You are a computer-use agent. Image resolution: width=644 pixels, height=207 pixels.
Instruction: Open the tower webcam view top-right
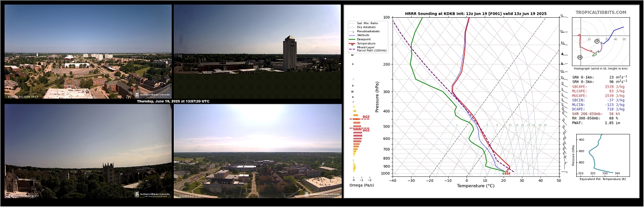click(x=258, y=52)
